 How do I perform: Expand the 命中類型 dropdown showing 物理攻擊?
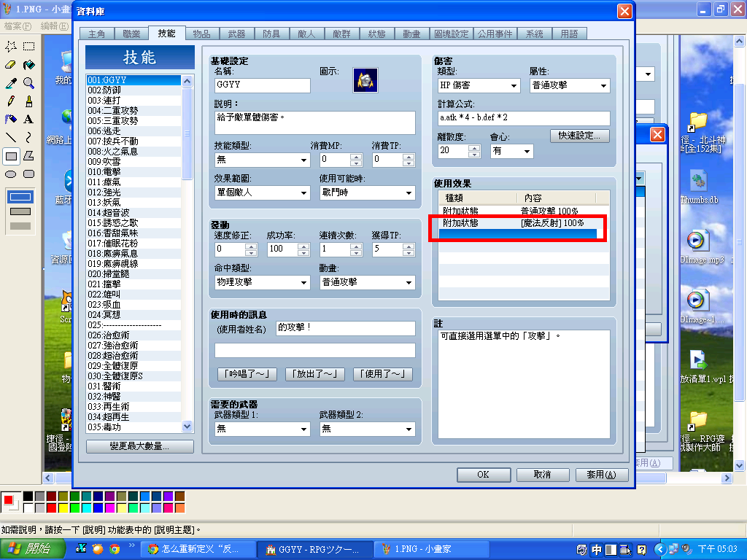pos(262,282)
